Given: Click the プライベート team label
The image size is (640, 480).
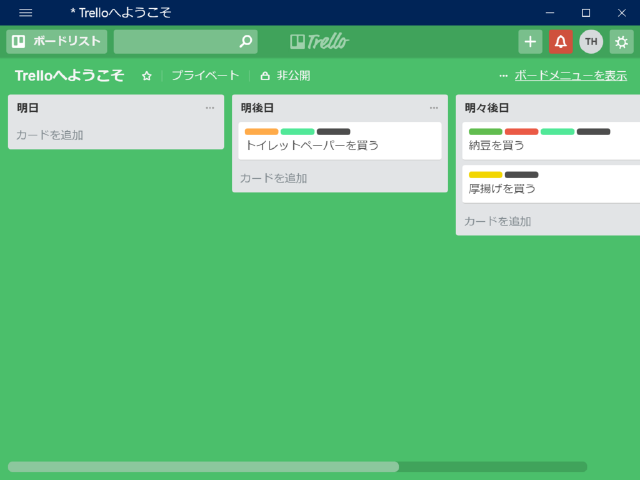Looking at the screenshot, I should [205, 76].
